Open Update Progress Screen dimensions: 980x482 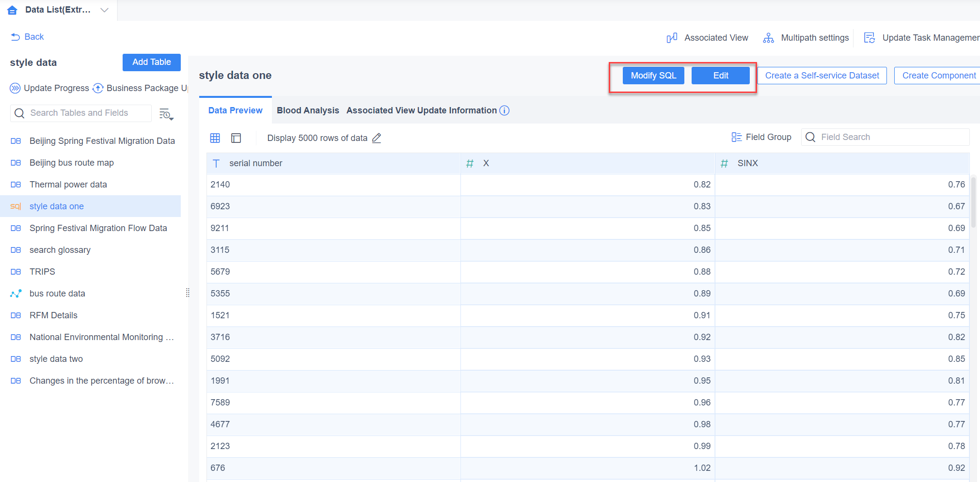[x=49, y=88]
